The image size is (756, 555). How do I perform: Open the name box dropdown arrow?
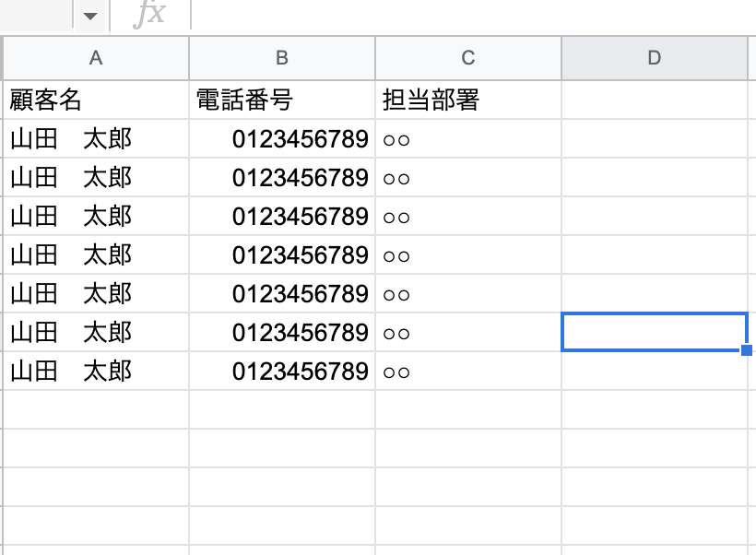point(89,14)
